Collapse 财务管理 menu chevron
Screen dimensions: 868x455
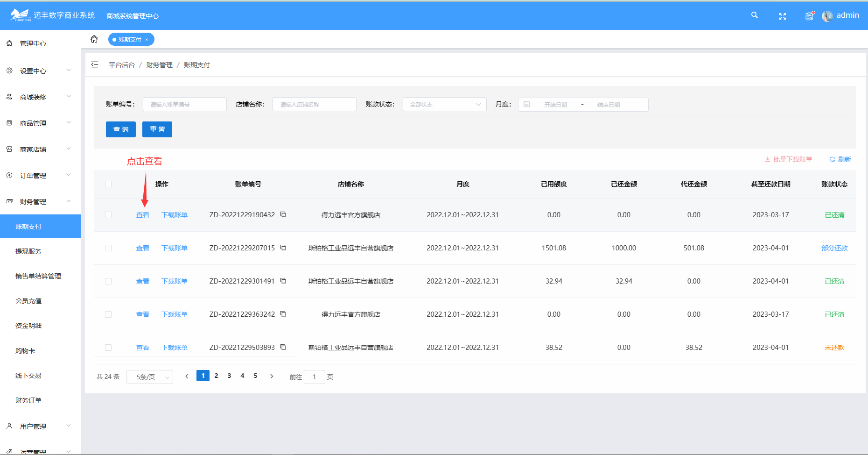coord(69,201)
